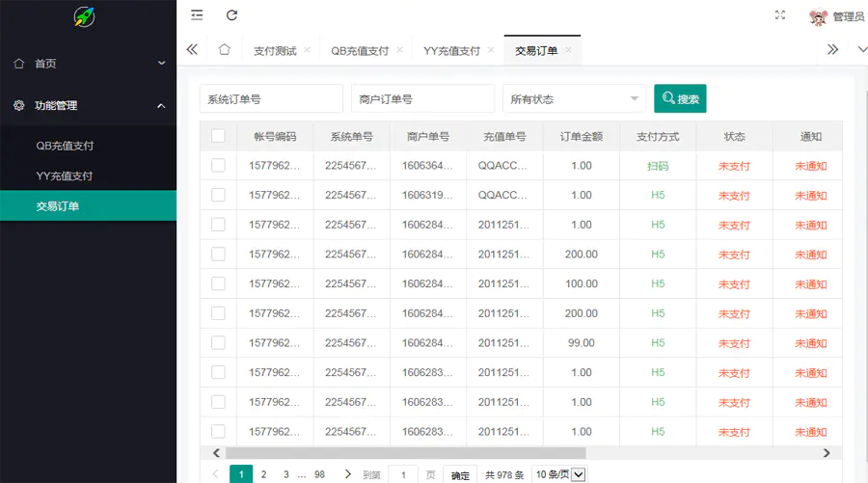Screen dimensions: 868x483
Task: Enter fullscreen mode with the expand icon
Action: pos(780,15)
